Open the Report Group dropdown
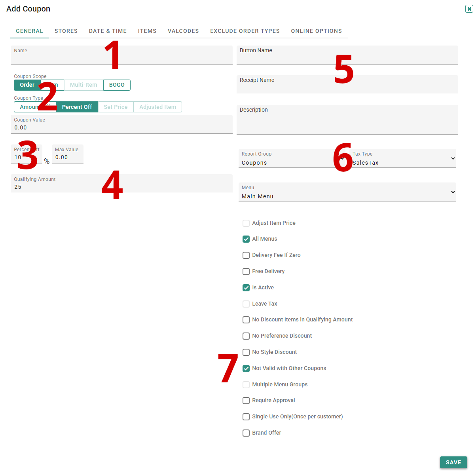This screenshot has width=476, height=475. (293, 158)
